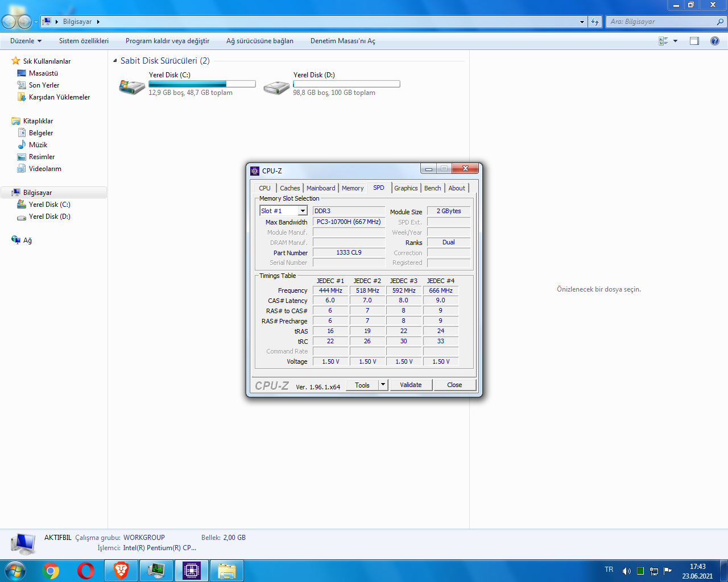Click the Explorer forward navigation arrow
Screen dimensions: 728x582
[24, 22]
